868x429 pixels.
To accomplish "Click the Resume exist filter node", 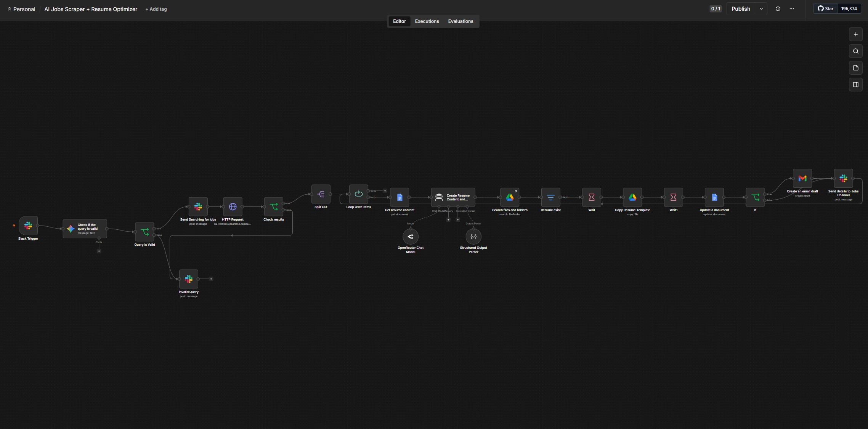I will 550,197.
